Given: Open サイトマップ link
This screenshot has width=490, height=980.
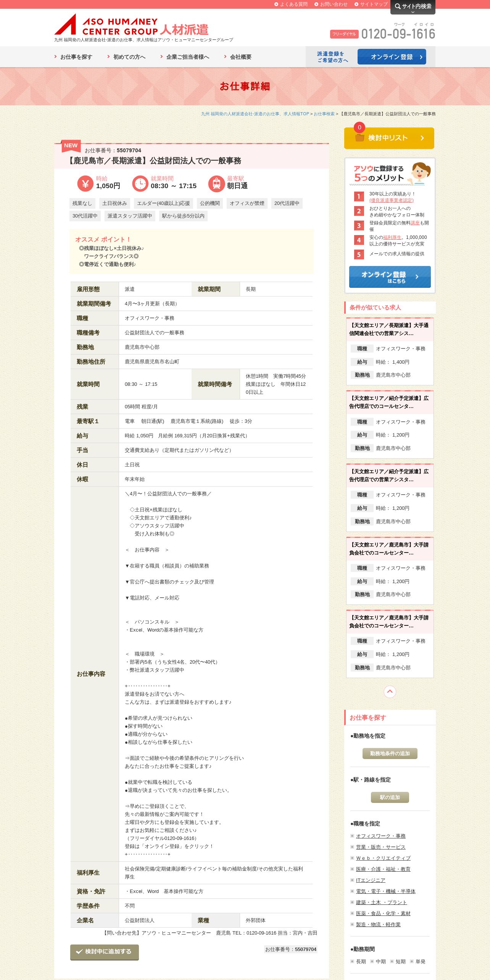Looking at the screenshot, I should click(371, 4).
